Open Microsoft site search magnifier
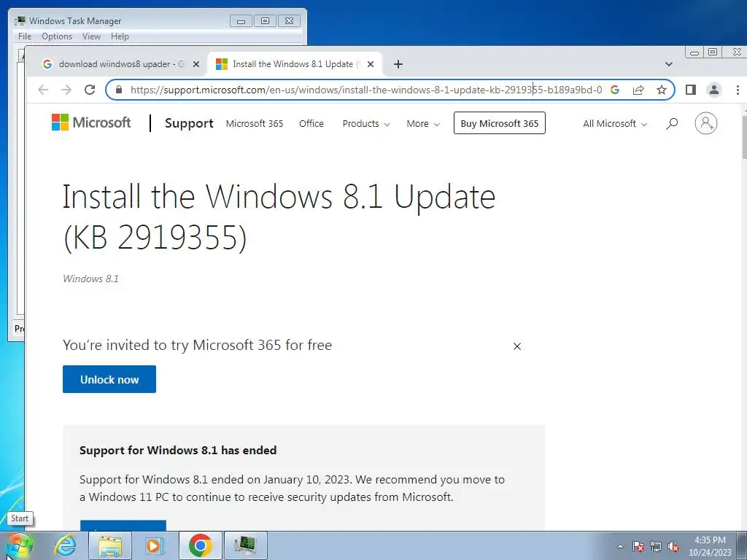The height and width of the screenshot is (560, 747). (x=672, y=123)
